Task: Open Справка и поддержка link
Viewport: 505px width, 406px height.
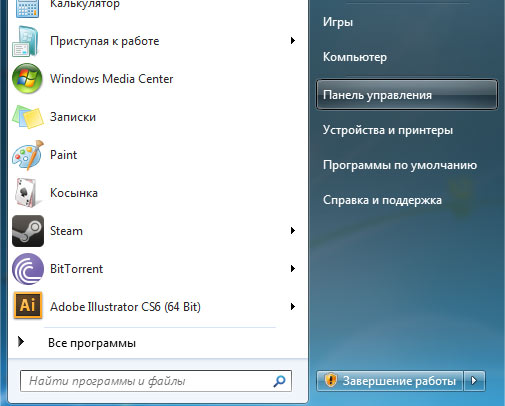Action: 382,200
